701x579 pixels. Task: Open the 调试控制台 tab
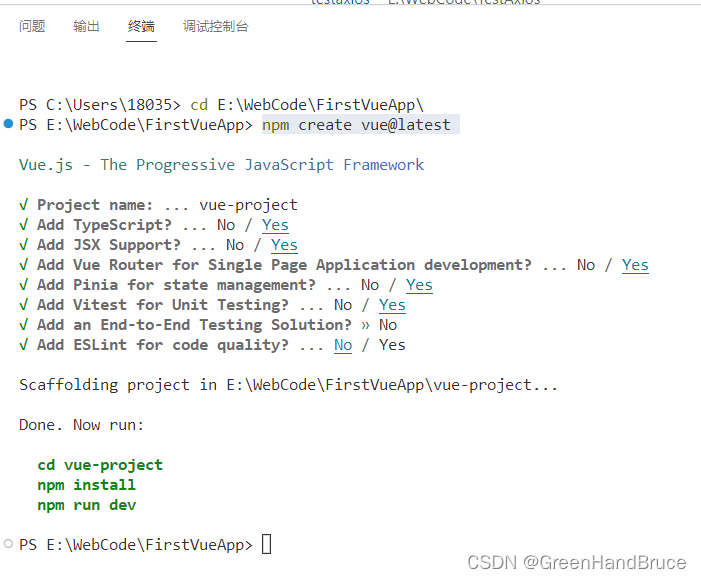coord(215,26)
